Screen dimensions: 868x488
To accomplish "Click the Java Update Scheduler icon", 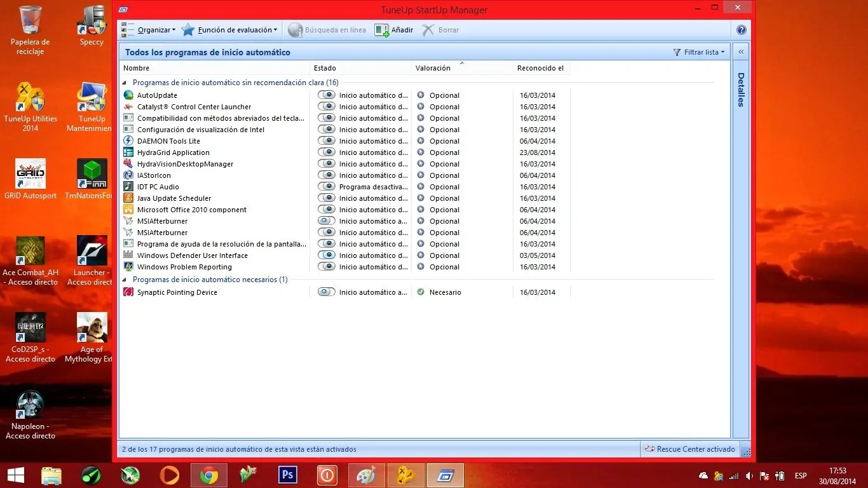I will (x=128, y=198).
